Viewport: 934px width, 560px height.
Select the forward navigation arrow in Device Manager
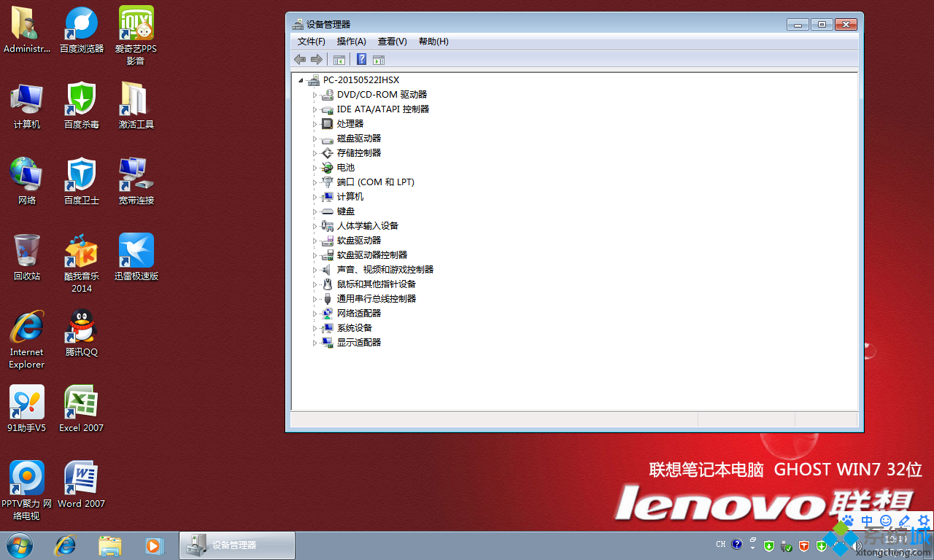tap(317, 59)
